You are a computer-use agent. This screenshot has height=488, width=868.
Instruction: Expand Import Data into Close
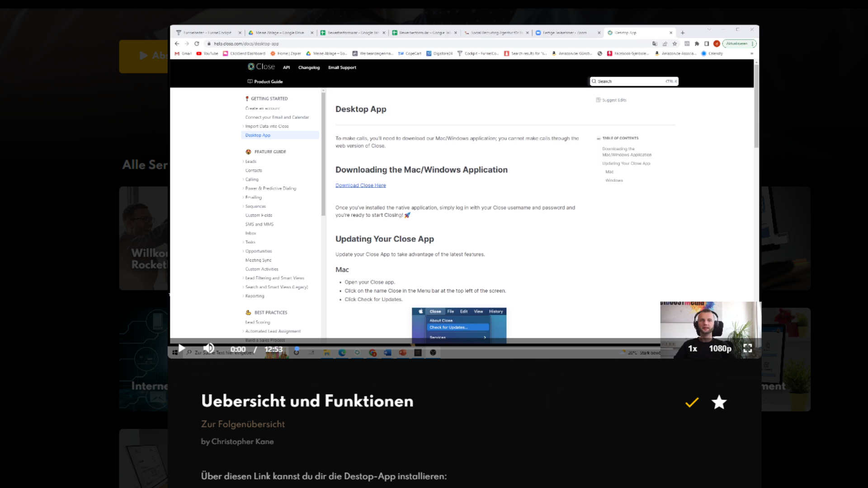[267, 126]
